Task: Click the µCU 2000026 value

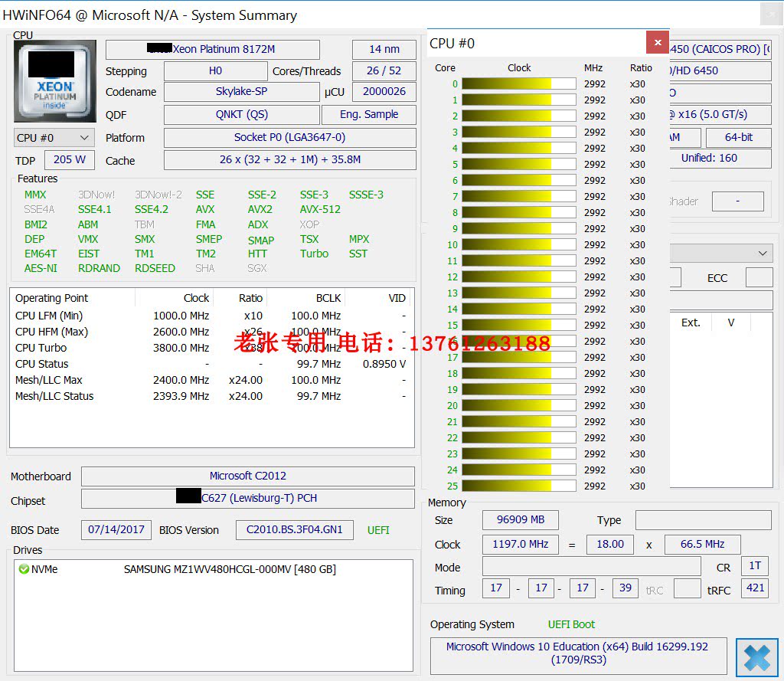Action: [384, 92]
